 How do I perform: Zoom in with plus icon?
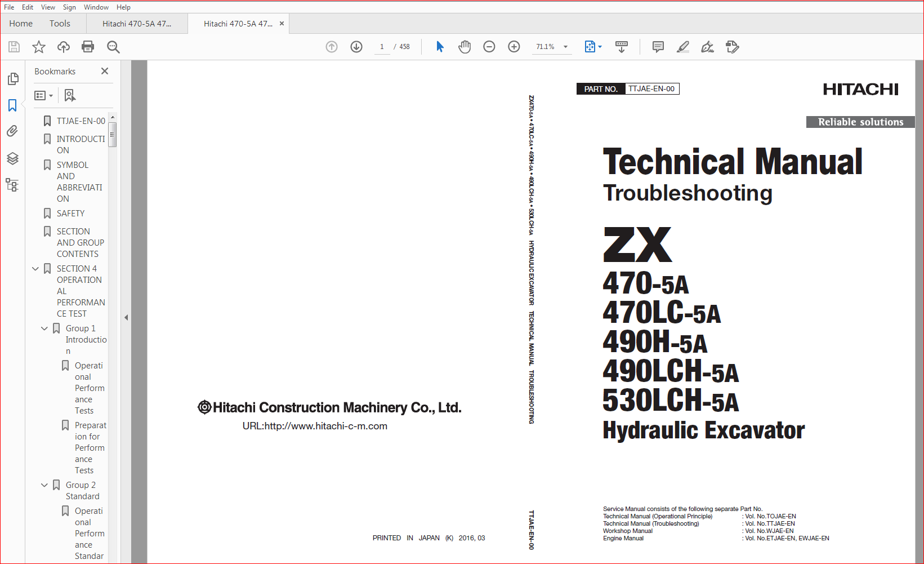coord(514,47)
